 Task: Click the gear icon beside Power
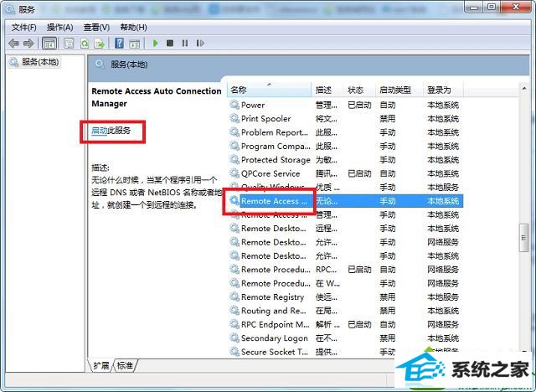[234, 105]
